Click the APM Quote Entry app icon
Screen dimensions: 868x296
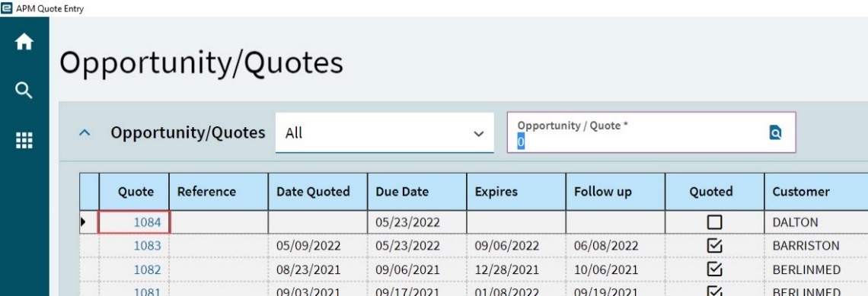(7, 8)
